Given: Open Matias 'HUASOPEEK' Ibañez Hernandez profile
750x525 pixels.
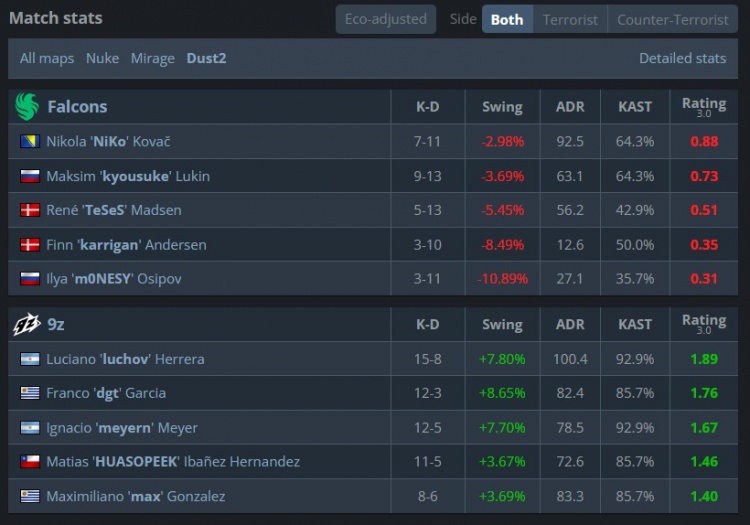Looking at the screenshot, I should [173, 461].
